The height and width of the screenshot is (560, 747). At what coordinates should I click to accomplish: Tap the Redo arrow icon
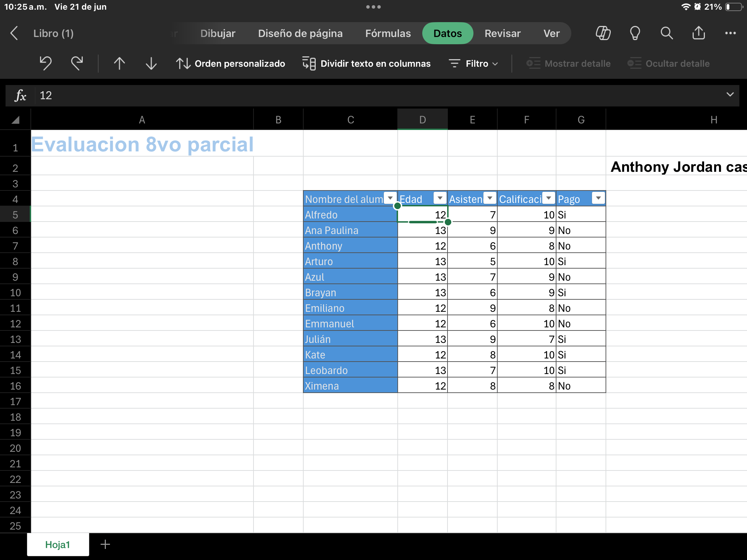coord(77,64)
